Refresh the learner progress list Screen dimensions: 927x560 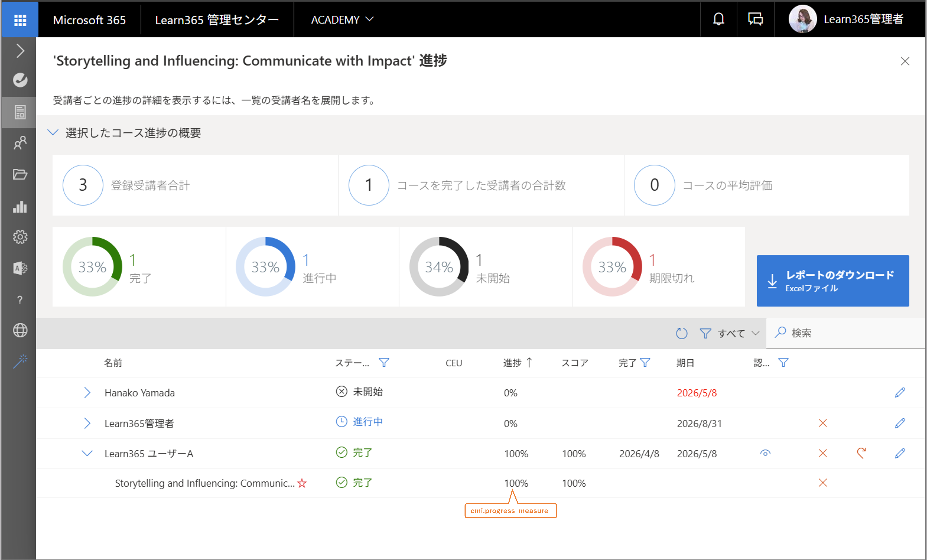tap(681, 333)
